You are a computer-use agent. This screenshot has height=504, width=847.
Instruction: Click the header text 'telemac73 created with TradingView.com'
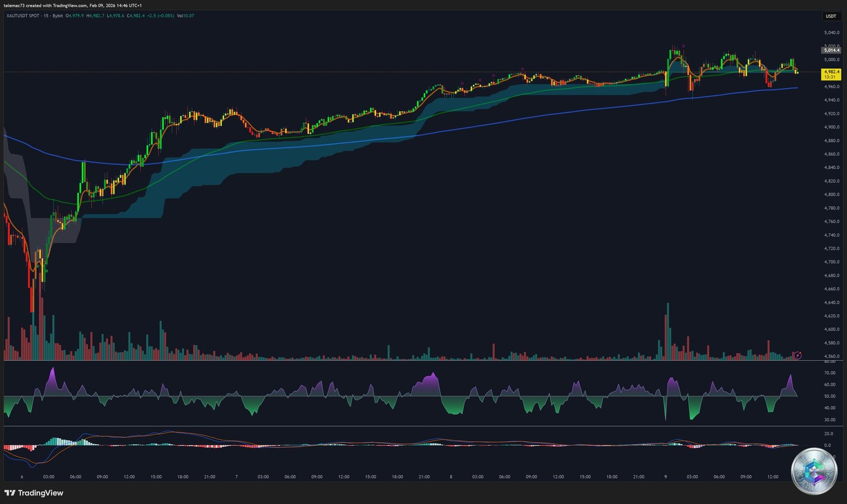point(45,5)
